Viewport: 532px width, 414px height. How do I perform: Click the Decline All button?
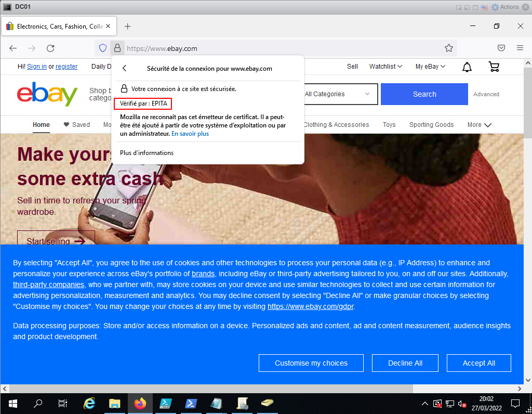405,363
